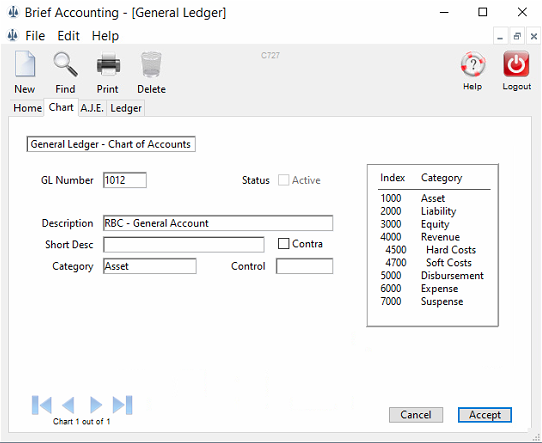Focus the Control input field
The width and height of the screenshot is (542, 443).
(305, 266)
